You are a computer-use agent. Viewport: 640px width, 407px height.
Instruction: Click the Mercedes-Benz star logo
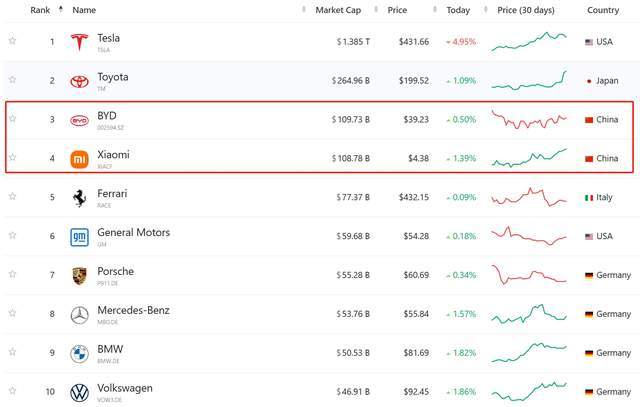(x=79, y=315)
